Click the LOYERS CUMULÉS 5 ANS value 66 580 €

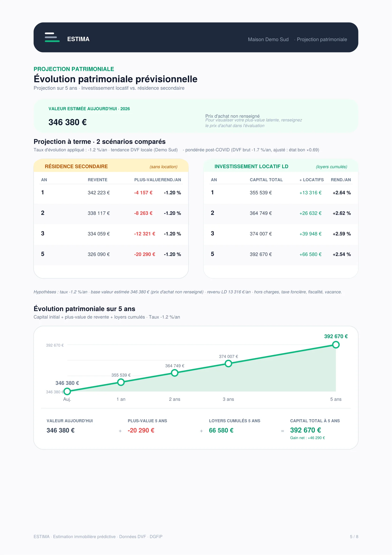(x=221, y=430)
